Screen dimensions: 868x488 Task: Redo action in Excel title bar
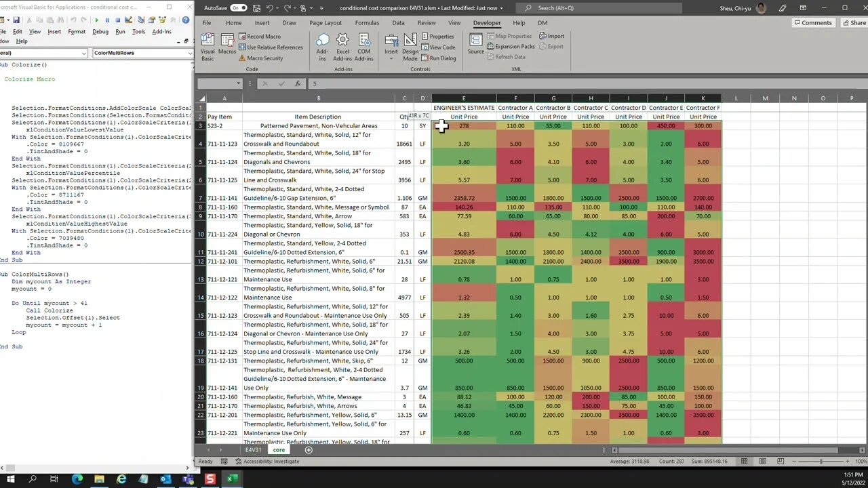[x=289, y=8]
